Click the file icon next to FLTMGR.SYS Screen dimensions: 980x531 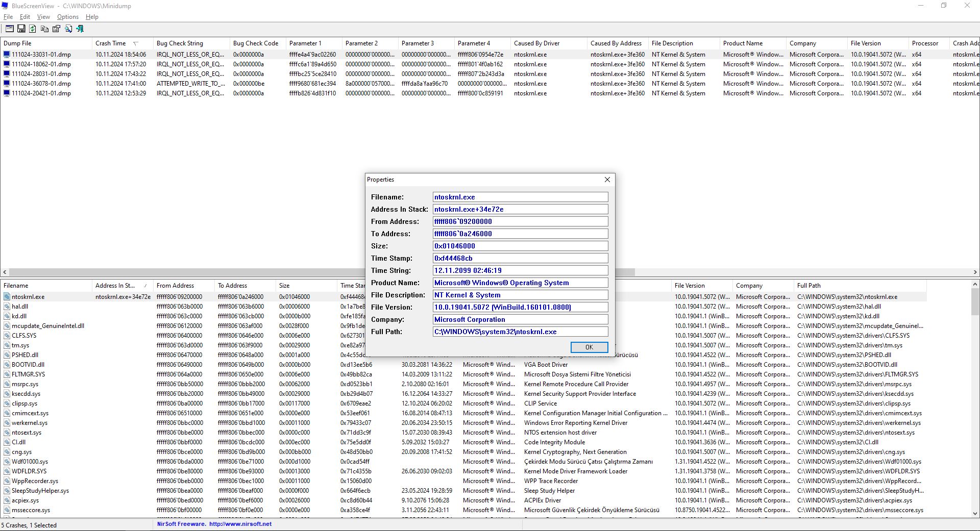(x=7, y=374)
